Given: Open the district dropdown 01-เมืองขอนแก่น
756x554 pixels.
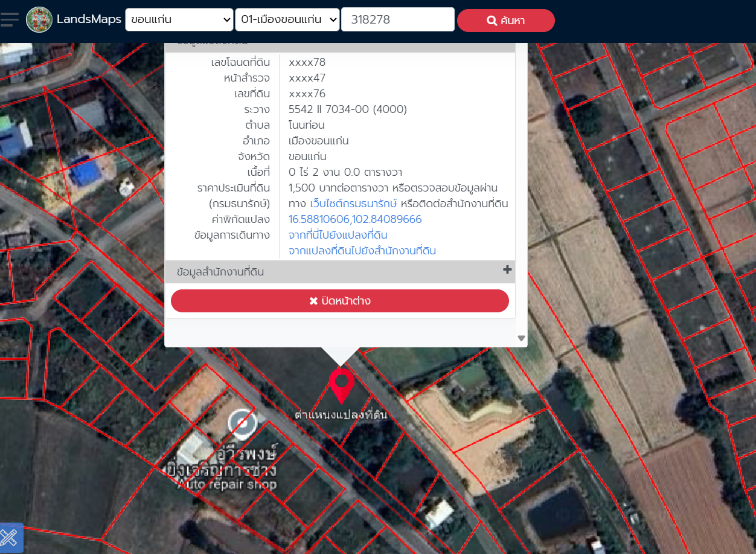Looking at the screenshot, I should [287, 19].
